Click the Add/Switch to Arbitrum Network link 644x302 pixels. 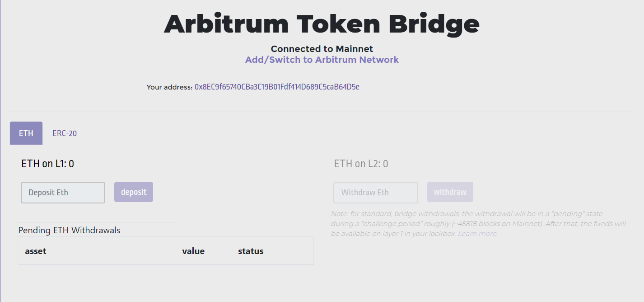click(322, 60)
